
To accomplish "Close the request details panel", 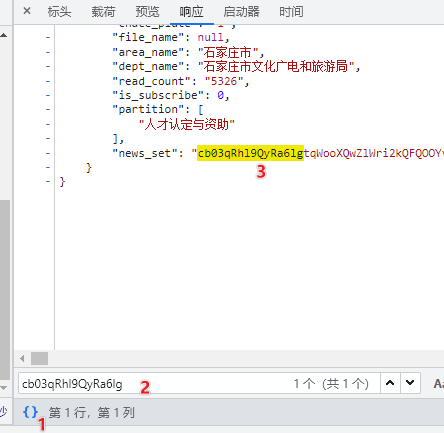I will (27, 11).
